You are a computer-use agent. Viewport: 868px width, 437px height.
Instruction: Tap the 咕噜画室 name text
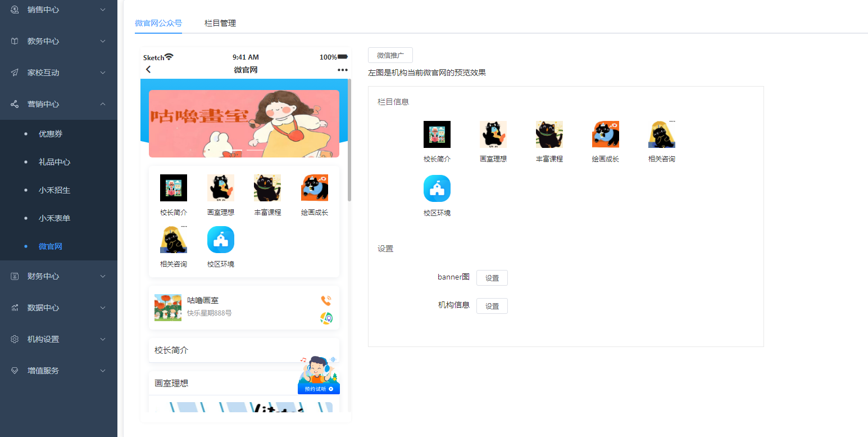pos(203,301)
